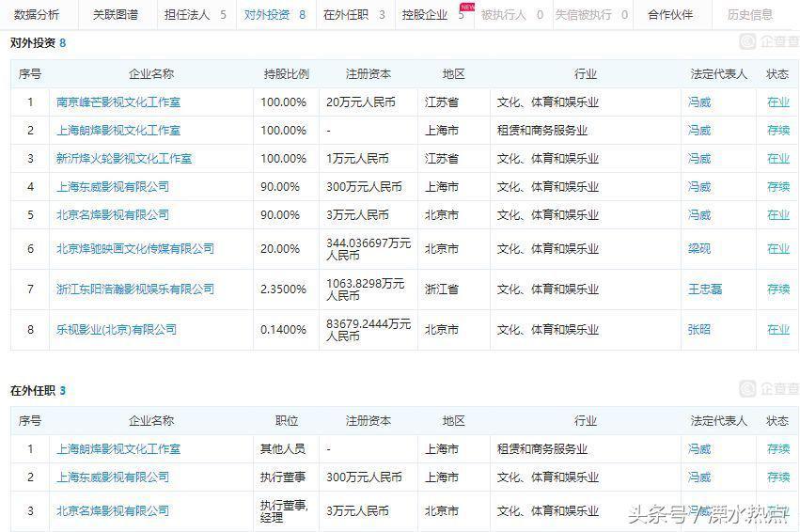Click 注册资本 header in 对外投资 table
This screenshot has height=532, width=800.
coord(369,74)
